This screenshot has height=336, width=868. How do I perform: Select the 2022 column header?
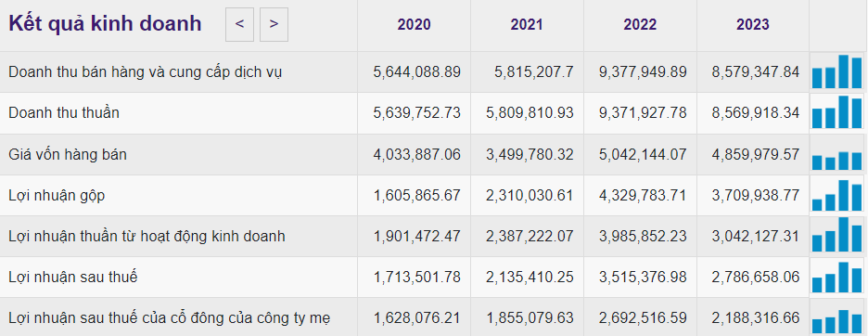click(640, 24)
